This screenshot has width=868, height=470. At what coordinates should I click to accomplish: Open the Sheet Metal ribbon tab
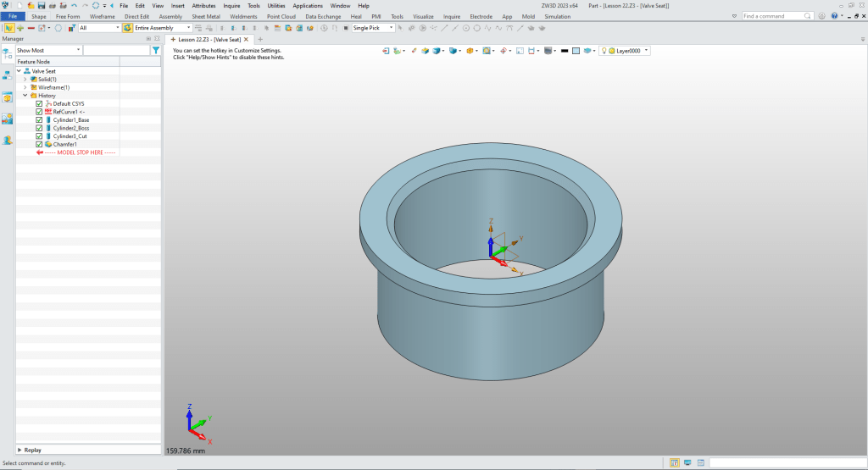click(x=204, y=16)
